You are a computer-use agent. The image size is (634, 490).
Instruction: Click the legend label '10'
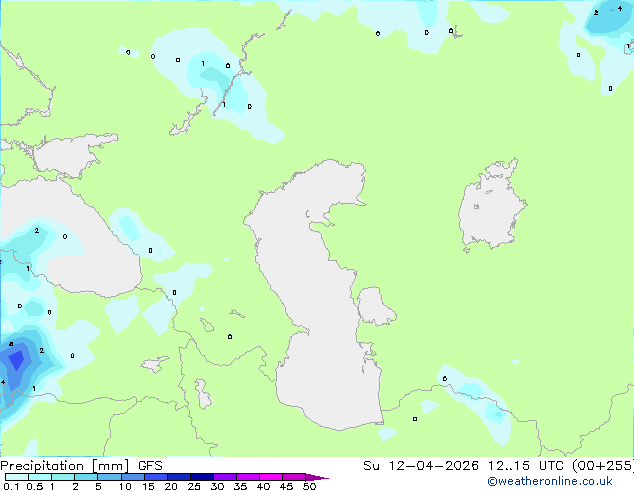click(125, 486)
